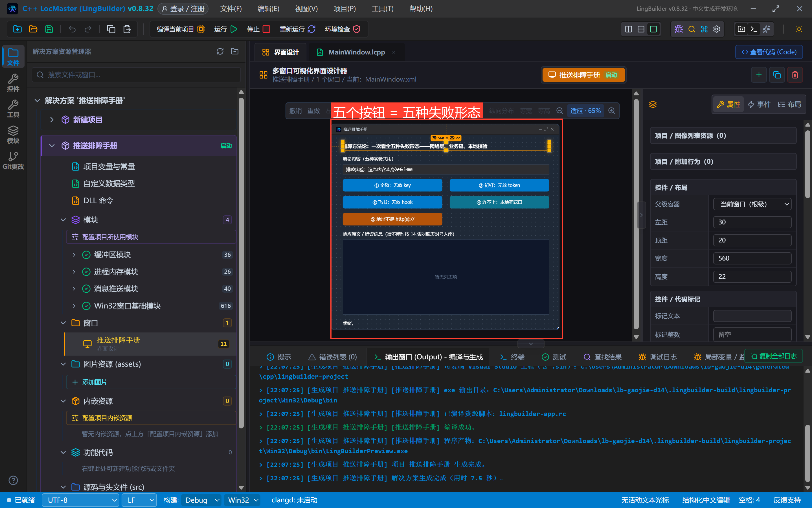Click the refresh icon in solution explorer
This screenshot has height=508, width=812.
point(220,51)
